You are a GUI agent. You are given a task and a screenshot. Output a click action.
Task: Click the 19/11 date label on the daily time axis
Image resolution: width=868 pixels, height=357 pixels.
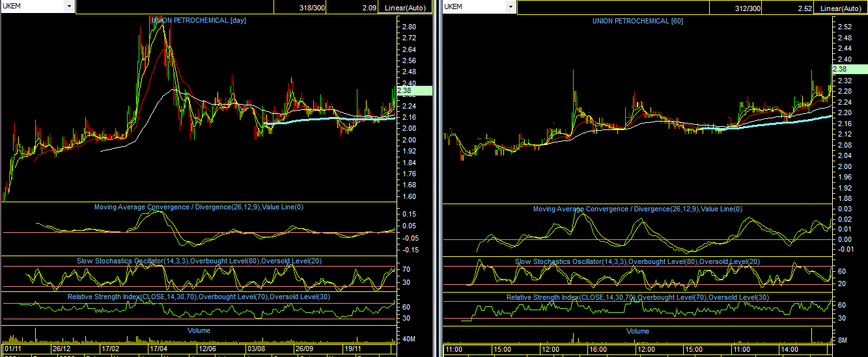[353, 349]
